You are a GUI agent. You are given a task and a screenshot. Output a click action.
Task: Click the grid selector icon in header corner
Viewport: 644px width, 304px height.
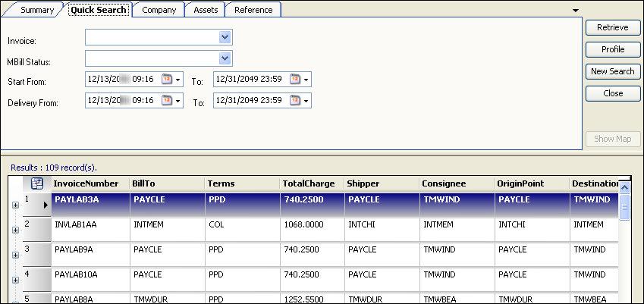(x=36, y=183)
